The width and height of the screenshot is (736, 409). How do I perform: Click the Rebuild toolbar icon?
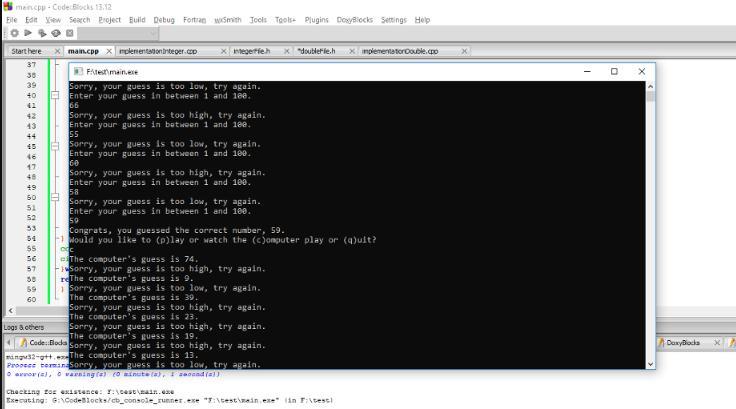coord(56,33)
